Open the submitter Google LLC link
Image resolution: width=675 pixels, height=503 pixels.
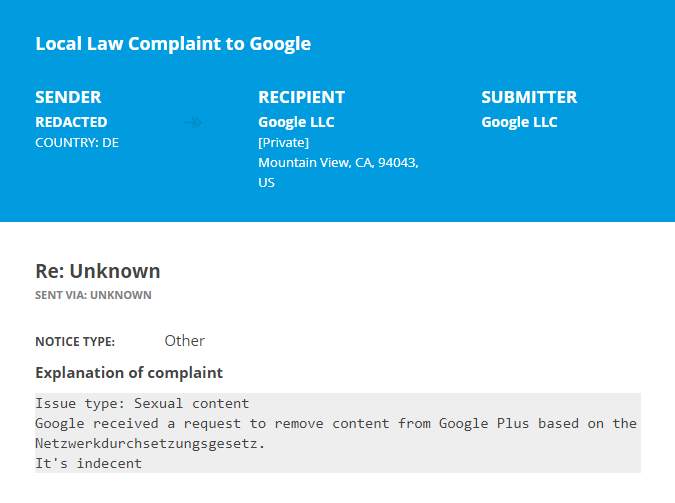(x=519, y=122)
